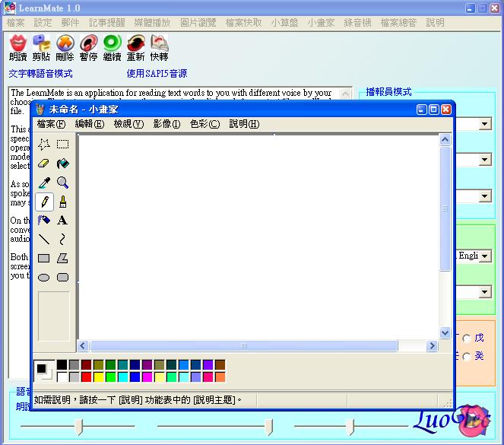The width and height of the screenshot is (504, 445).
Task: Open the third dropdown in 播報員模式 panel
Action: coord(485,196)
